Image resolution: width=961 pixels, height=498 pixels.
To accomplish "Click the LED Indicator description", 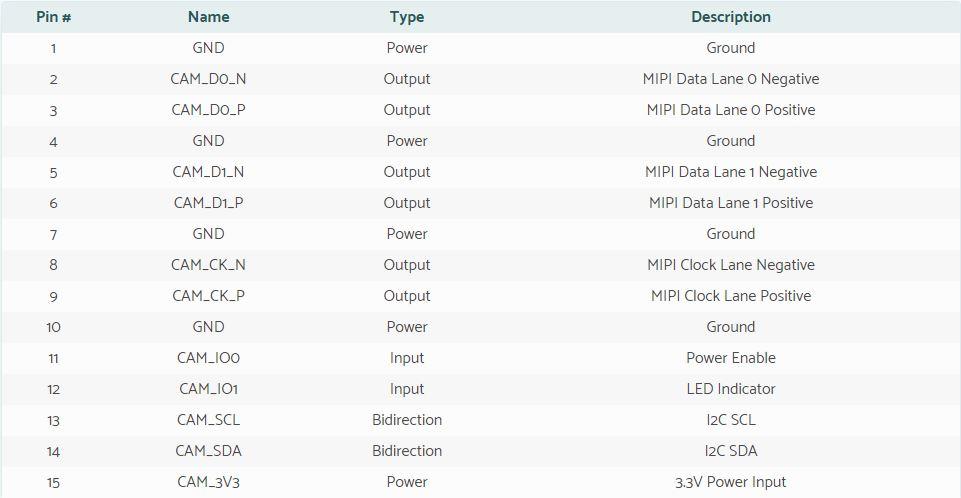I will click(731, 389).
